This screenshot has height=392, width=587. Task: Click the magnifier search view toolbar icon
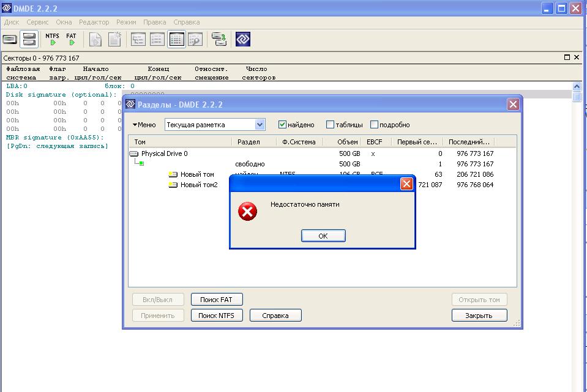pos(195,39)
